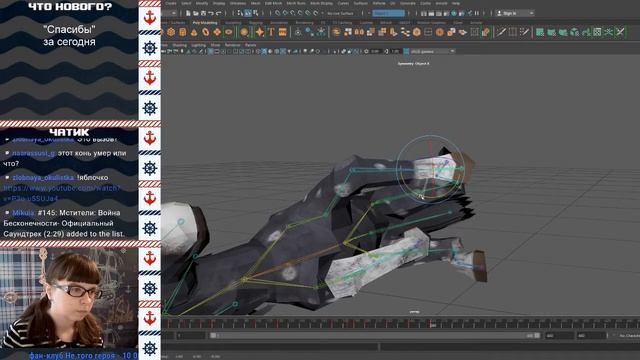The image size is (640, 360).
Task: Click the Undo arrow icon
Action: click(211, 13)
